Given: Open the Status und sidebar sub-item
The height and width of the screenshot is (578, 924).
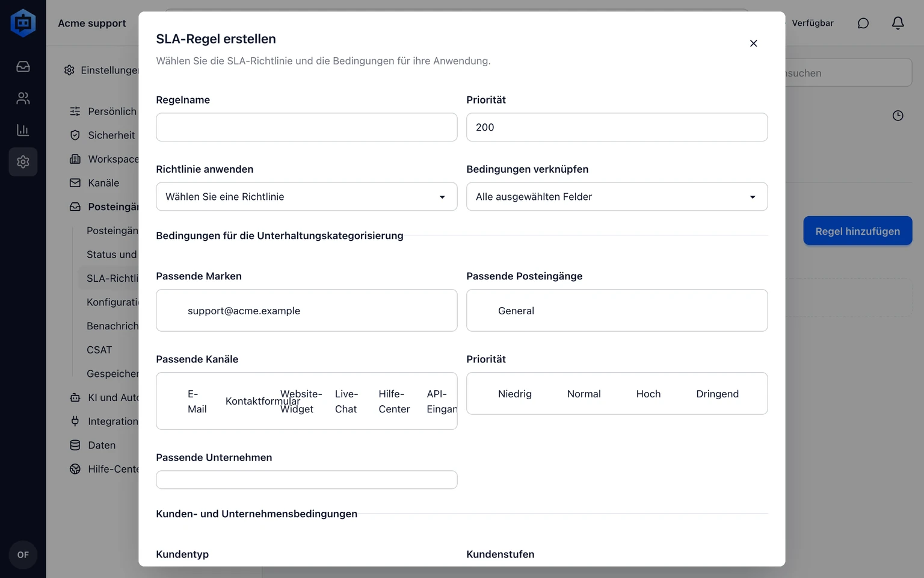Looking at the screenshot, I should pyautogui.click(x=111, y=255).
